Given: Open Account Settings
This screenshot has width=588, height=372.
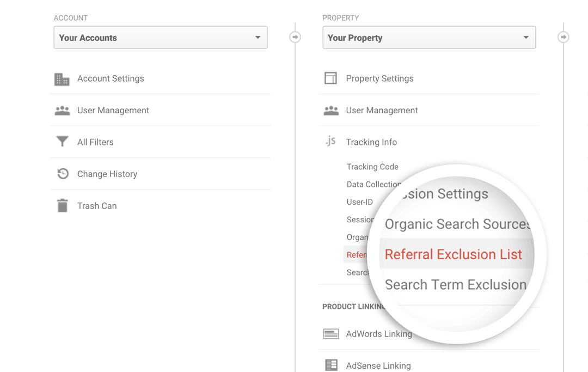Looking at the screenshot, I should [x=111, y=78].
